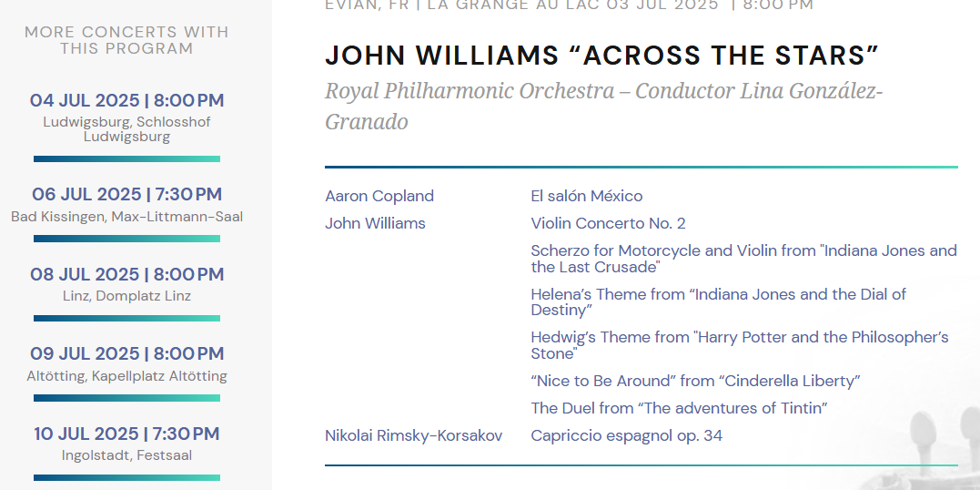Click Ludwigsburg, Schlosshof Ludwigsburg venue text
The height and width of the screenshot is (490, 980).
point(126,129)
